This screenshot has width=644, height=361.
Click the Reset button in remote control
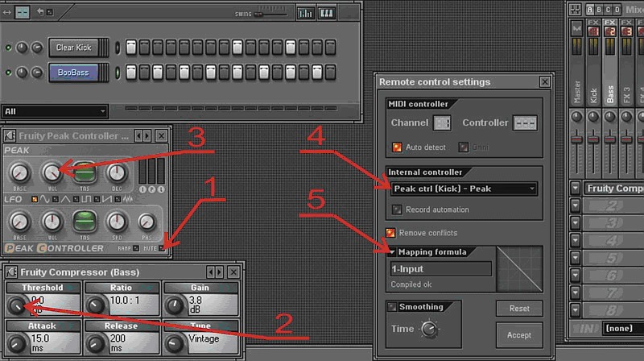pos(519,309)
